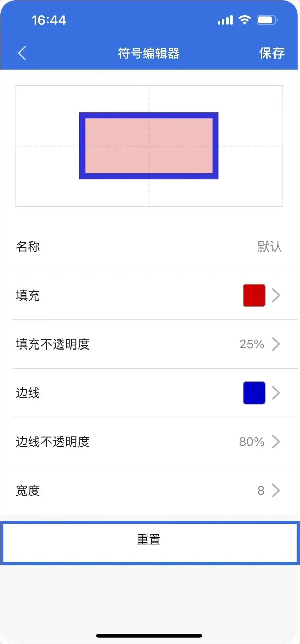Tap the 符号编辑器 title
The width and height of the screenshot is (300, 644).
pos(149,53)
